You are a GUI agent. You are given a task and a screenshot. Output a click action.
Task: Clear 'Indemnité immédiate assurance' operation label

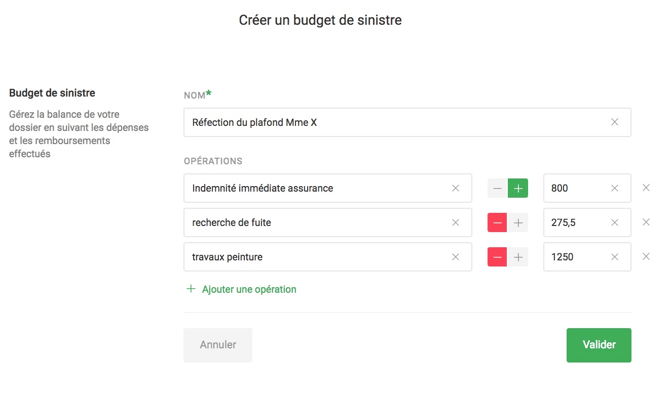455,188
